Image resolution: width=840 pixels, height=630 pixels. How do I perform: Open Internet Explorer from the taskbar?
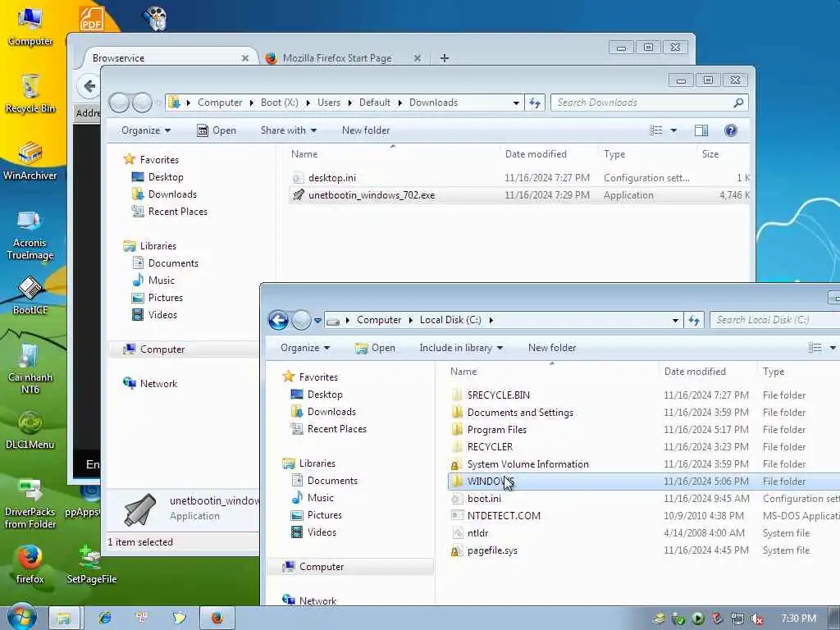[x=105, y=619]
